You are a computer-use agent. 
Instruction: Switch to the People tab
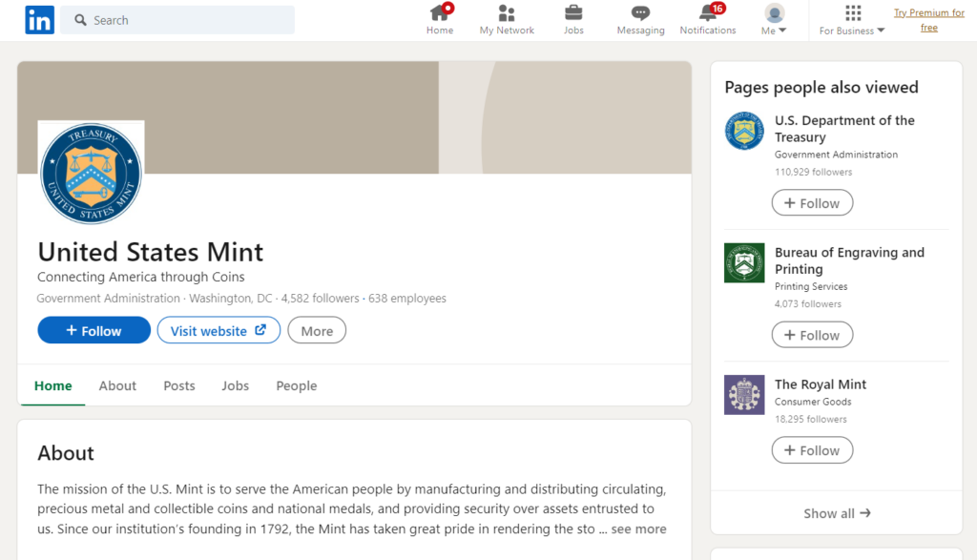297,385
